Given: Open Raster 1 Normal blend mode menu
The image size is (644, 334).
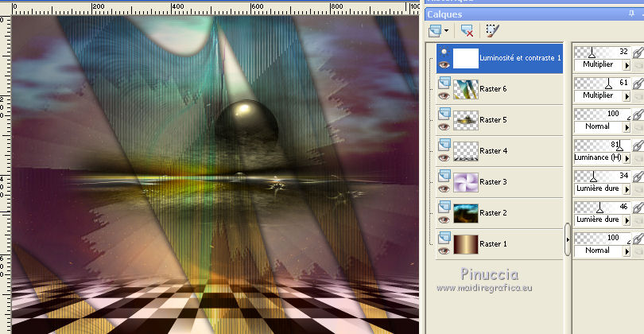Looking at the screenshot, I should coord(627,251).
